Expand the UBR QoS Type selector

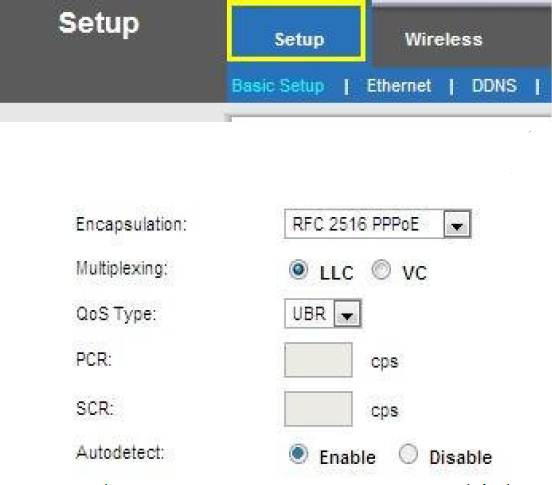[x=322, y=314]
